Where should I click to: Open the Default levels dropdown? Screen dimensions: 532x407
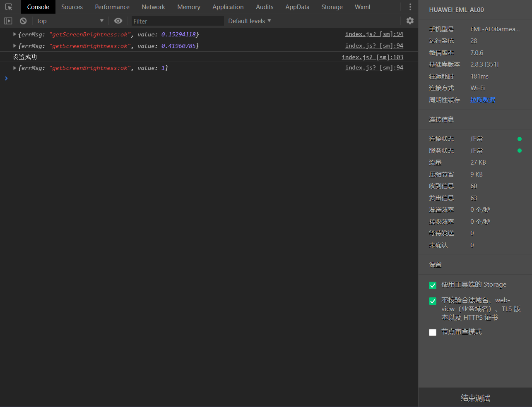tap(250, 21)
